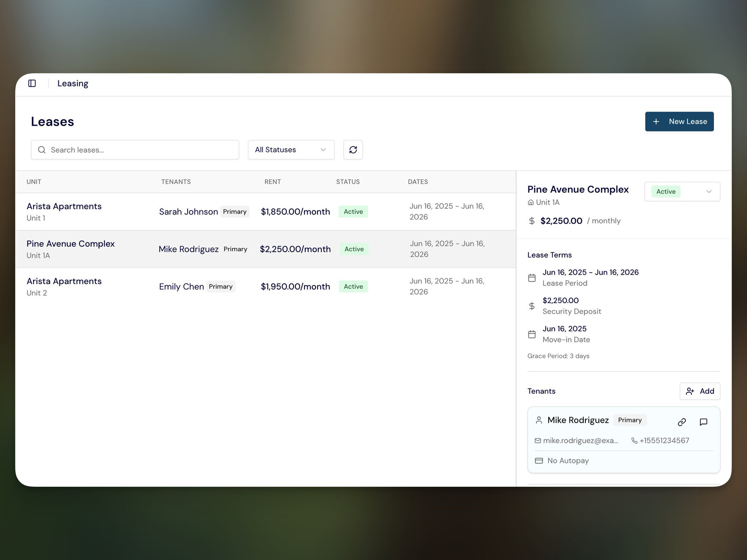747x560 pixels.
Task: Click the calendar icon beside Lease Period
Action: coord(531,277)
